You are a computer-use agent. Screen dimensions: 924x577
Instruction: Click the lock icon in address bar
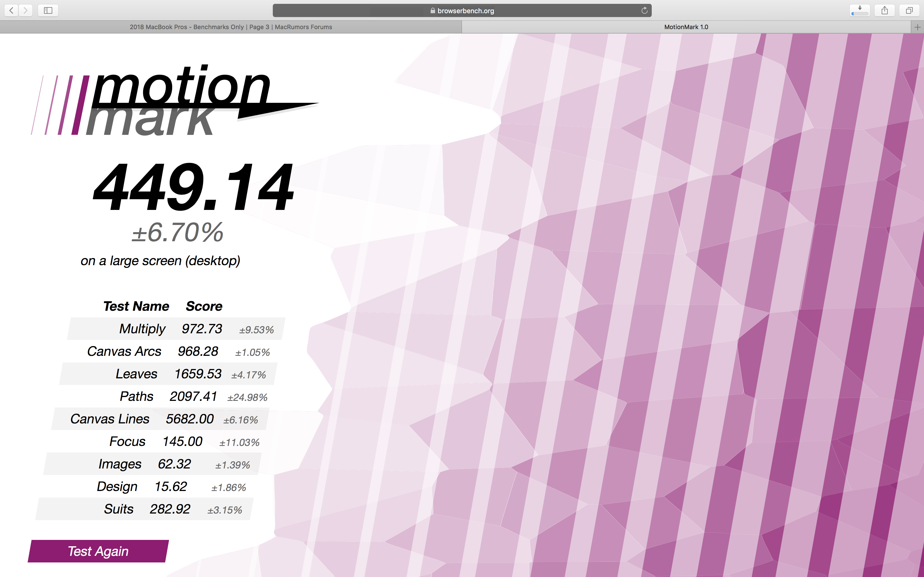(x=433, y=11)
